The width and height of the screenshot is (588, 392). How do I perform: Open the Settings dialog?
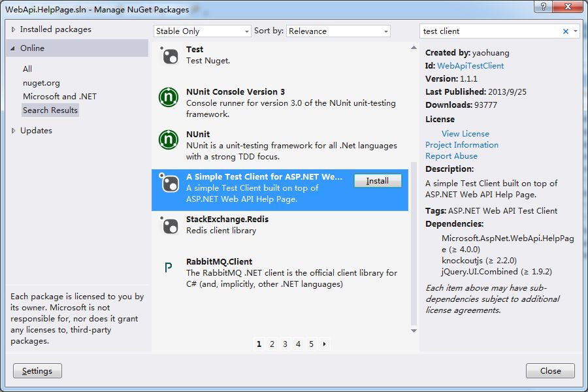pyautogui.click(x=37, y=370)
